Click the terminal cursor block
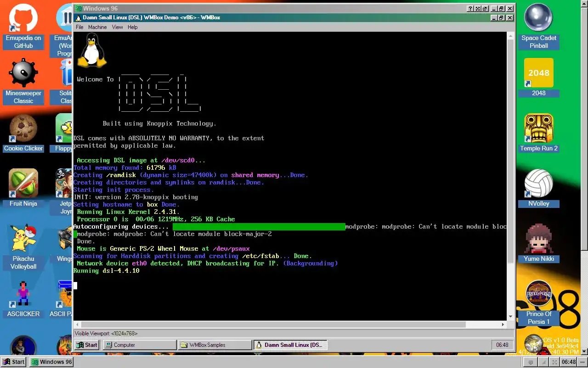 click(x=75, y=286)
